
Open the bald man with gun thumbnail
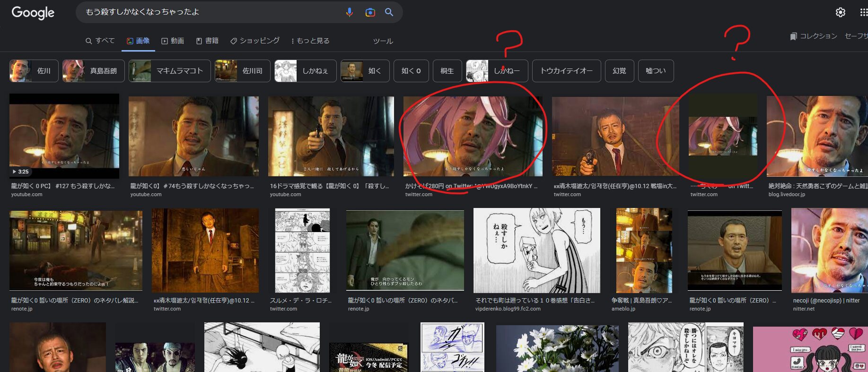615,136
